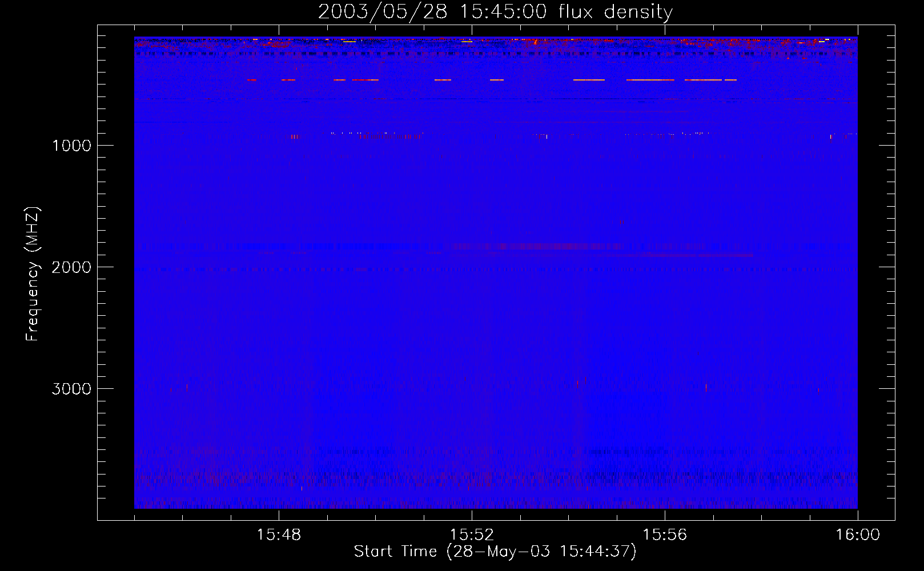Click the 'Frequency (MHZ)' axis label

[x=33, y=274]
